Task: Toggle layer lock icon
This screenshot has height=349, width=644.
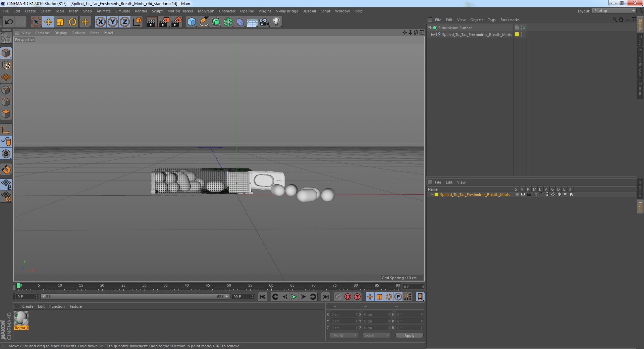Action: click(541, 194)
